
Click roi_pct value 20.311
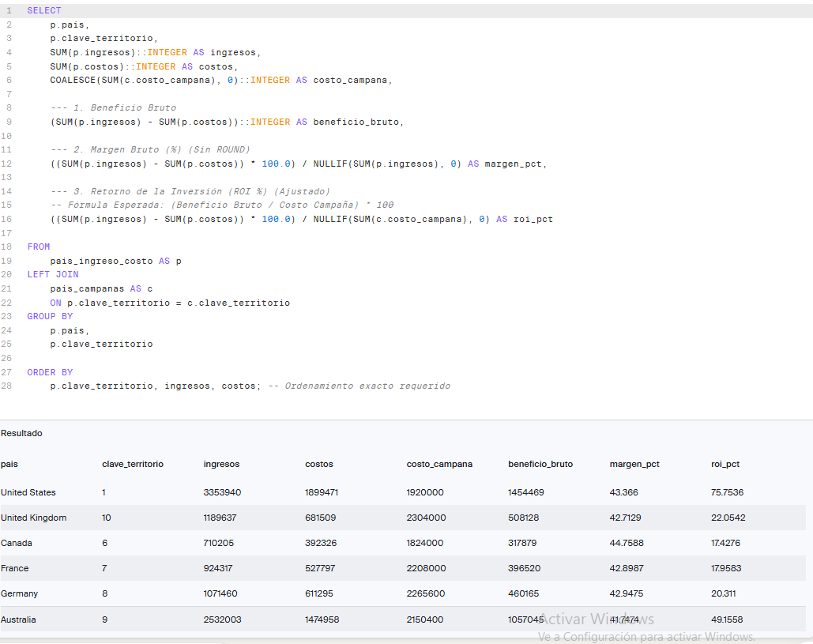pos(723,593)
